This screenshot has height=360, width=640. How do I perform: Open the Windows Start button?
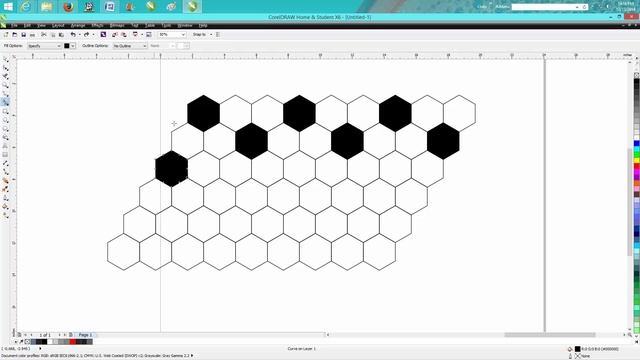pyautogui.click(x=8, y=7)
